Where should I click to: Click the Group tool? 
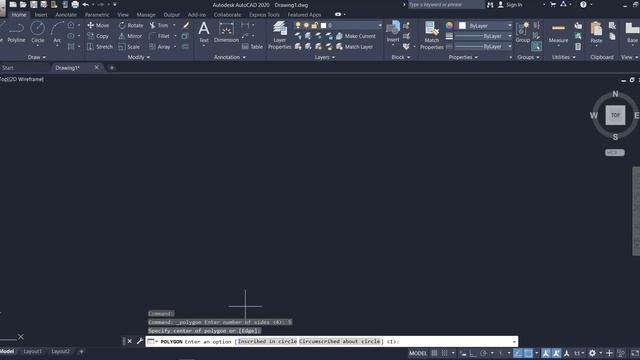tap(522, 32)
